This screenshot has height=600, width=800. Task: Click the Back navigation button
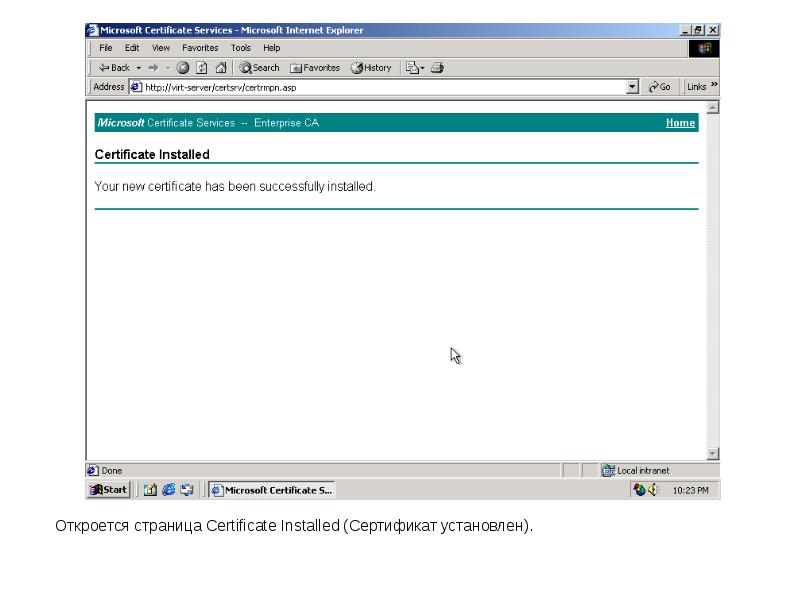113,68
